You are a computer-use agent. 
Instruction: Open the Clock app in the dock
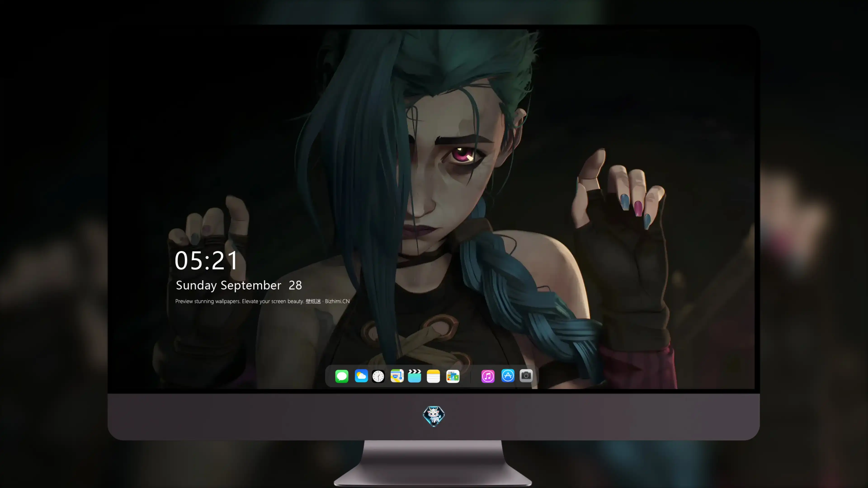coord(378,376)
